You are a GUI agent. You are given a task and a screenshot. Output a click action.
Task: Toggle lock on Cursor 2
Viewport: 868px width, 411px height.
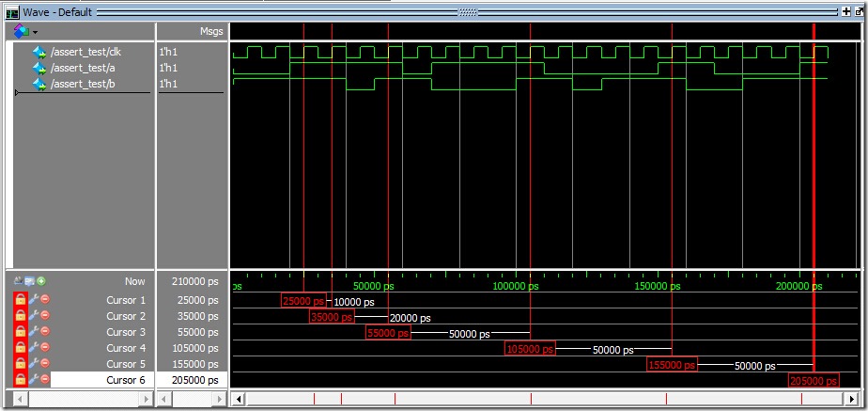pos(20,316)
